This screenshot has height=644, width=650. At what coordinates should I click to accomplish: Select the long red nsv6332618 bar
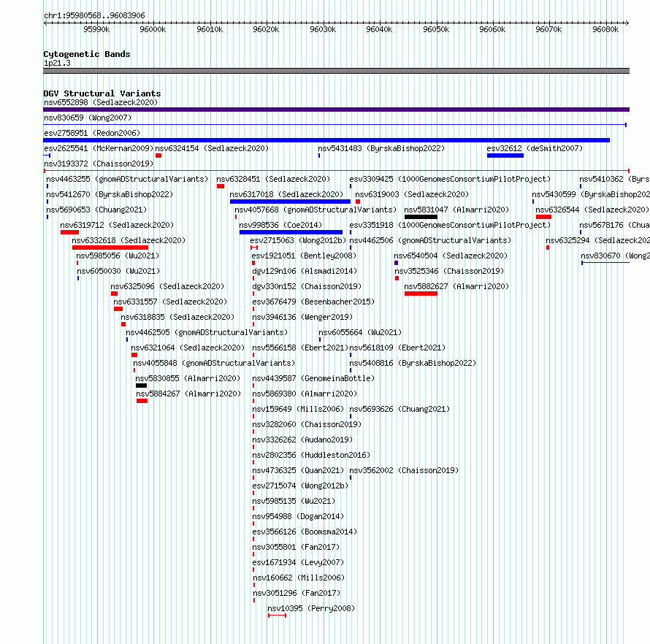click(110, 248)
